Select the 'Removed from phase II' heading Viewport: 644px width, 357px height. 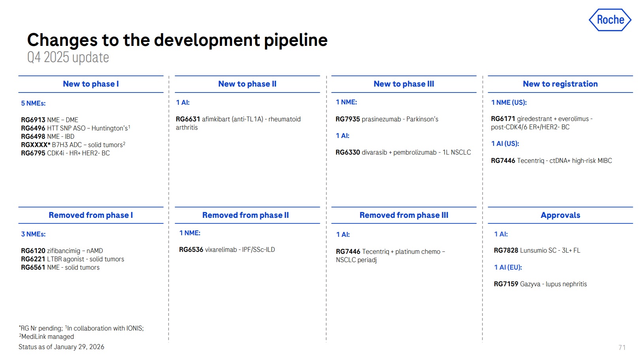(245, 215)
